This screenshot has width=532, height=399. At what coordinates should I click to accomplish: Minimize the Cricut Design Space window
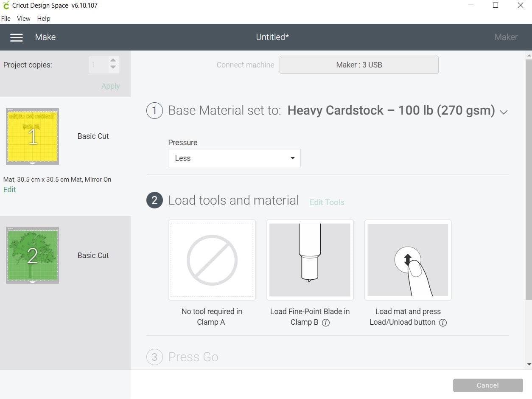[x=471, y=6]
